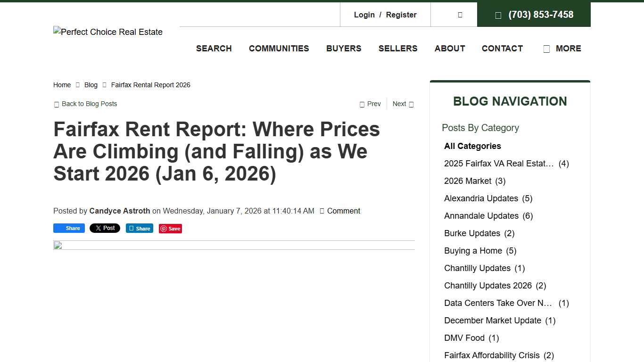Click the broken article image placeholder
This screenshot has height=362, width=644.
click(x=57, y=245)
